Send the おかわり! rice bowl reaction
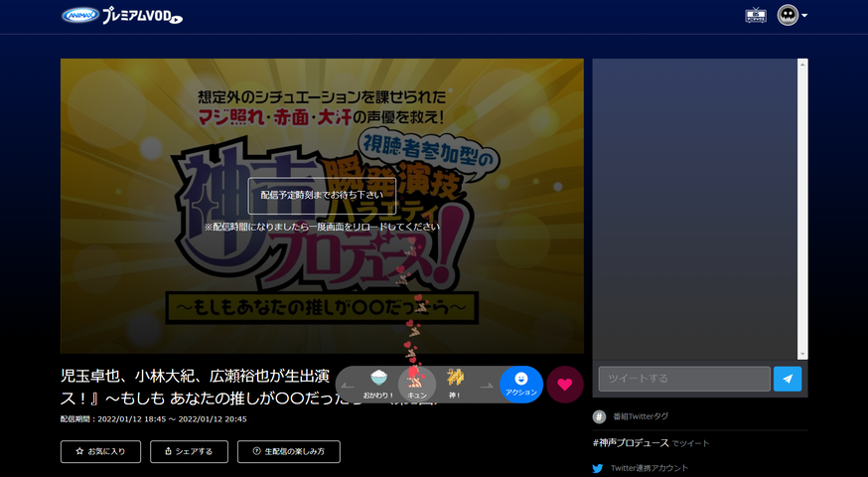The image size is (868, 477). (x=378, y=384)
